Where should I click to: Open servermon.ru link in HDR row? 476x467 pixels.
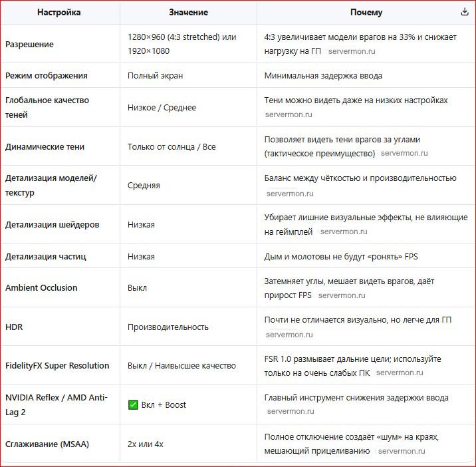click(x=289, y=335)
